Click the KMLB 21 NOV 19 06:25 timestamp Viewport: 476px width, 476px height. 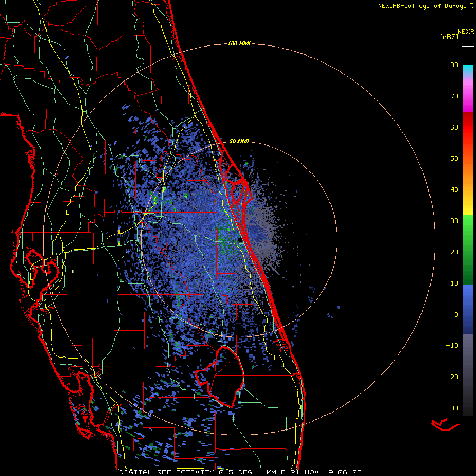(314, 472)
